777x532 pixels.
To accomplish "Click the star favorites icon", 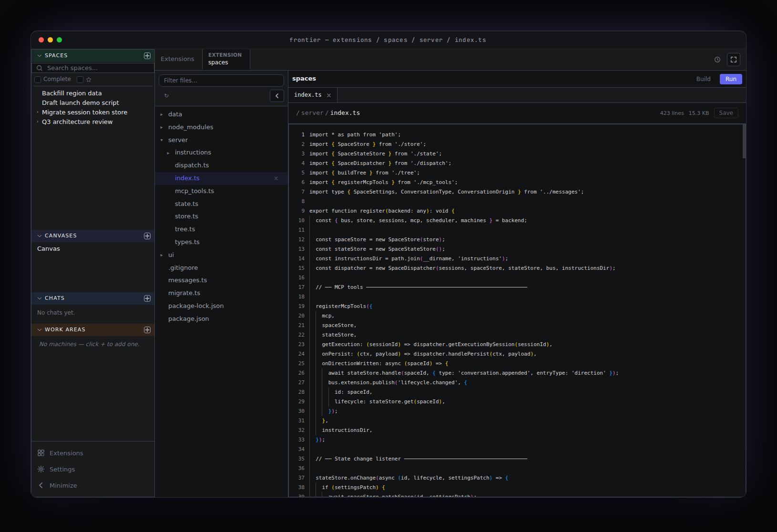I will [89, 80].
